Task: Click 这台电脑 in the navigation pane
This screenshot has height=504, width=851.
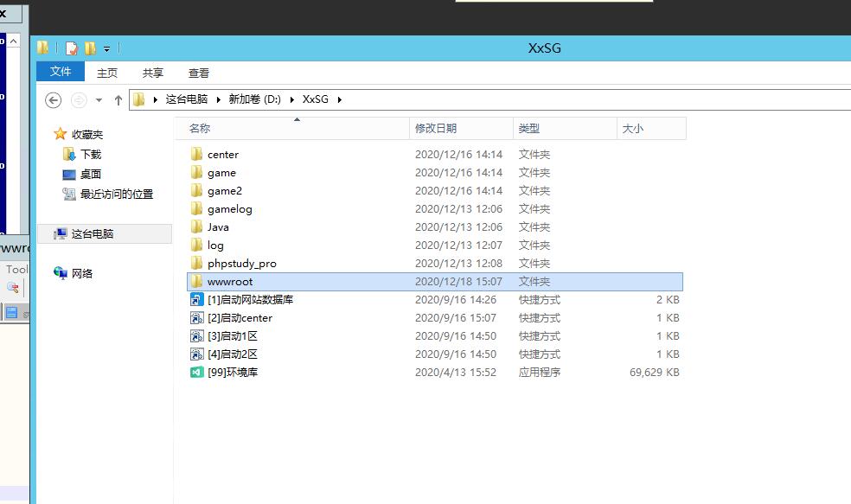Action: tap(92, 233)
